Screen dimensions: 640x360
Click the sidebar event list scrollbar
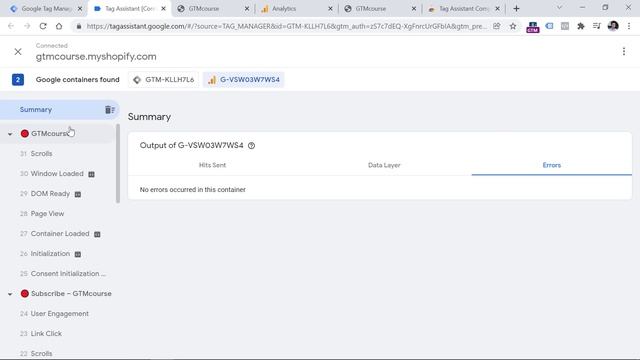point(118,163)
